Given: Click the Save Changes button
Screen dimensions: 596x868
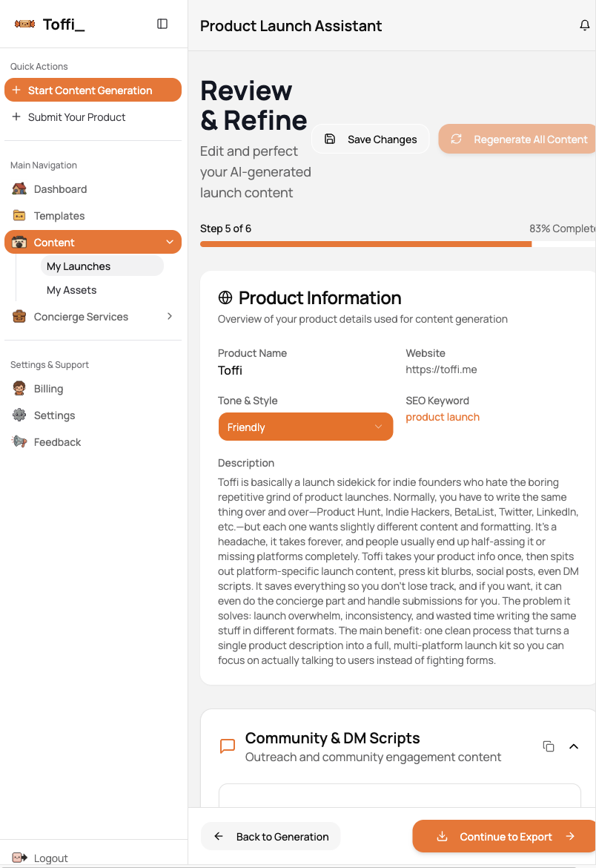Looking at the screenshot, I should coord(371,139).
